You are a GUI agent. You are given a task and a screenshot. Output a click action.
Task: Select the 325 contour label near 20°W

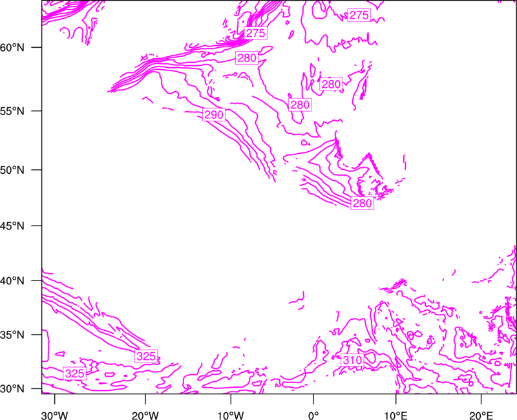click(x=146, y=357)
